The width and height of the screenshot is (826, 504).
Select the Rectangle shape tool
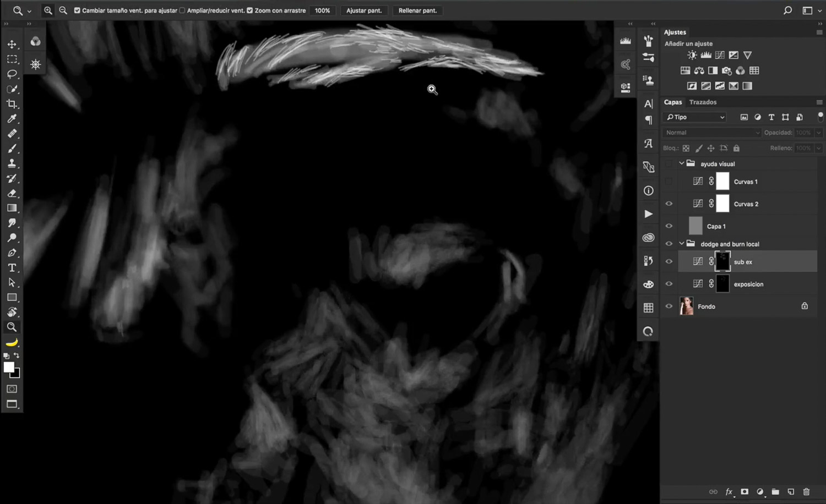click(12, 297)
